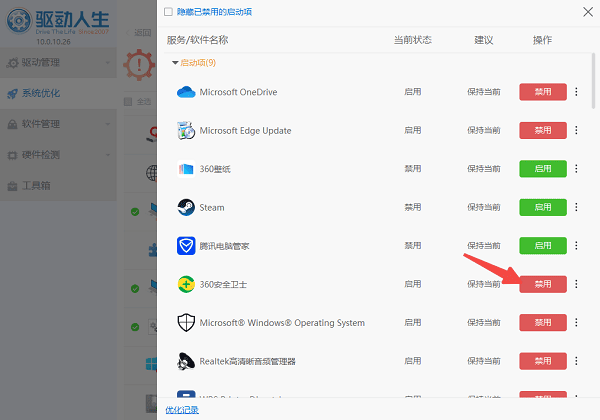Click the Realtek高清晰音频管理器 name text
This screenshot has height=420, width=600.
coord(247,361)
